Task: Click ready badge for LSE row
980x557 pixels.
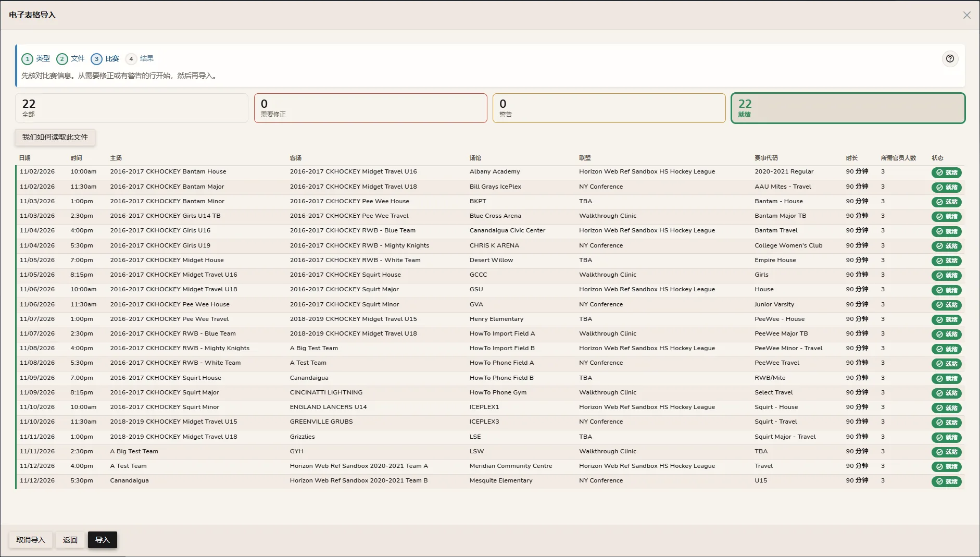Action: pos(946,437)
